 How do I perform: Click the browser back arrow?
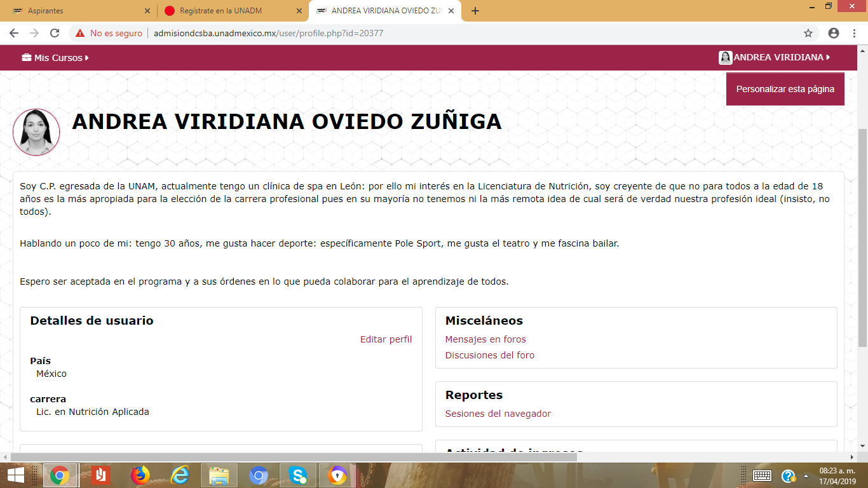click(x=14, y=33)
